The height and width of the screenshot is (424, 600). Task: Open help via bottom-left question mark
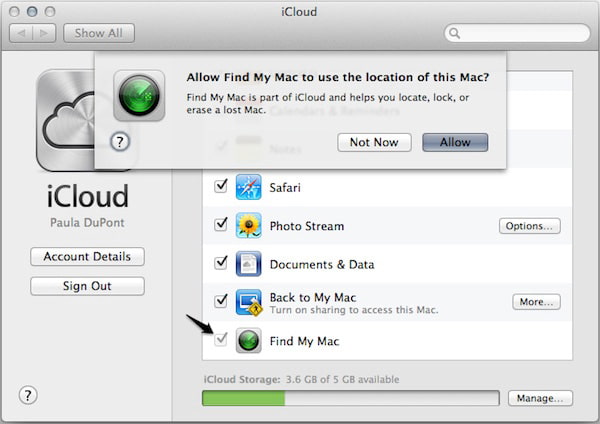click(28, 394)
